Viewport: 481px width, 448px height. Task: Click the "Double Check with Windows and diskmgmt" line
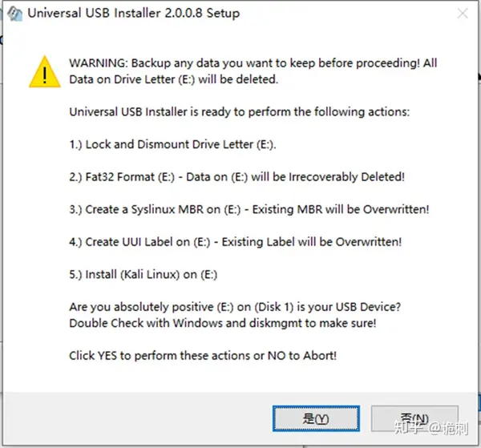[223, 323]
